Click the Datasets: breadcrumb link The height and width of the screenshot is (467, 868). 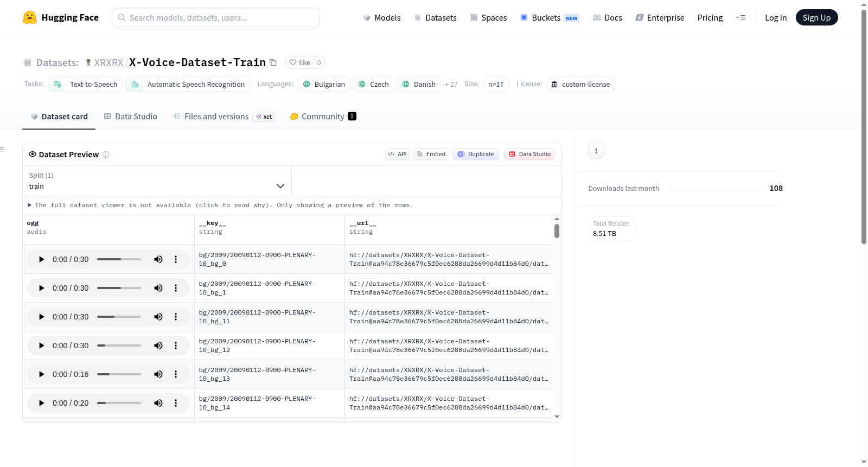tap(58, 62)
